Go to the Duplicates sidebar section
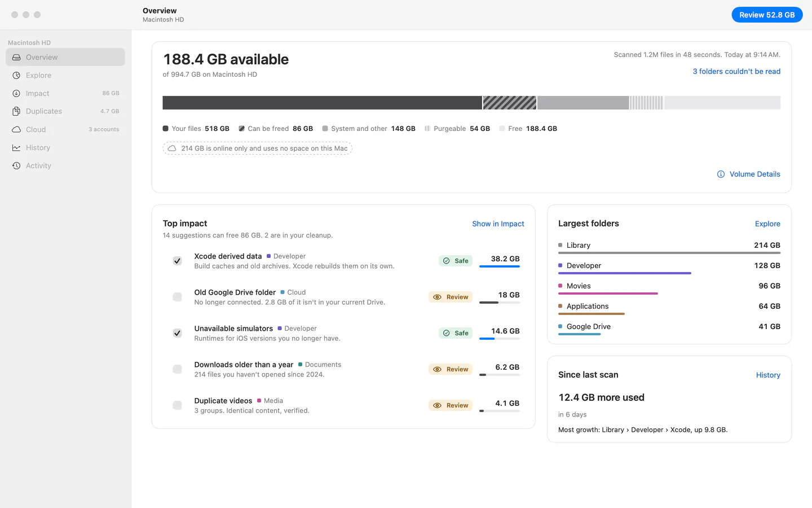This screenshot has height=508, width=812. click(x=65, y=111)
